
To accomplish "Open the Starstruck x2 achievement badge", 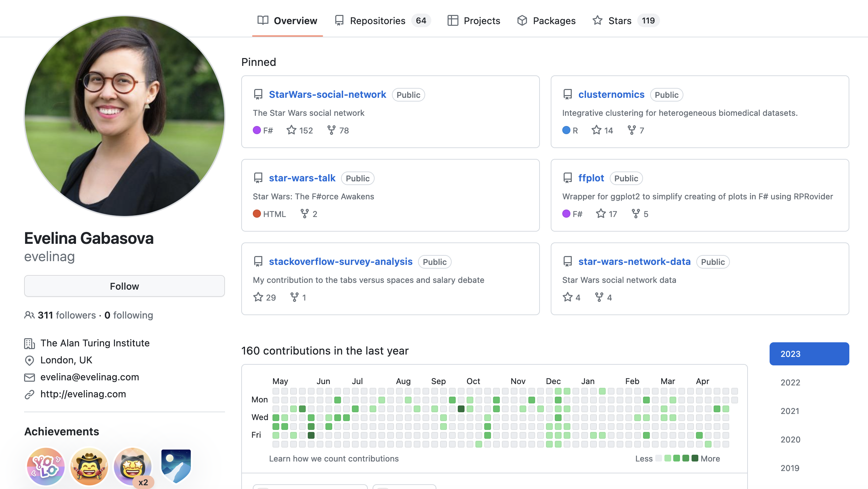I will [x=133, y=467].
